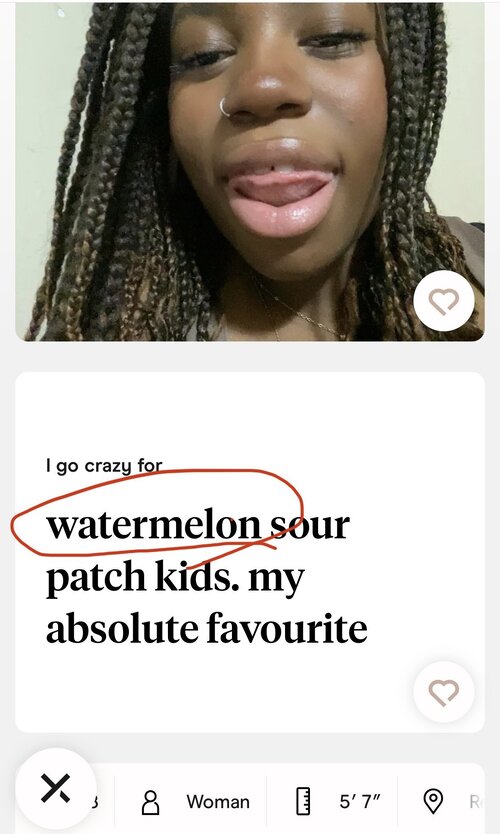Like the "I go crazy for" prompt answer

[x=444, y=691]
